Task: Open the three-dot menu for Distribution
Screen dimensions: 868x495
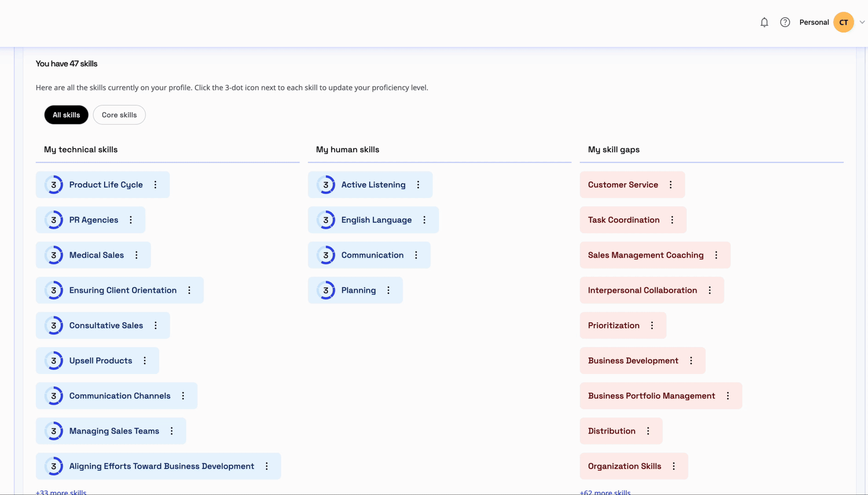Action: point(648,431)
